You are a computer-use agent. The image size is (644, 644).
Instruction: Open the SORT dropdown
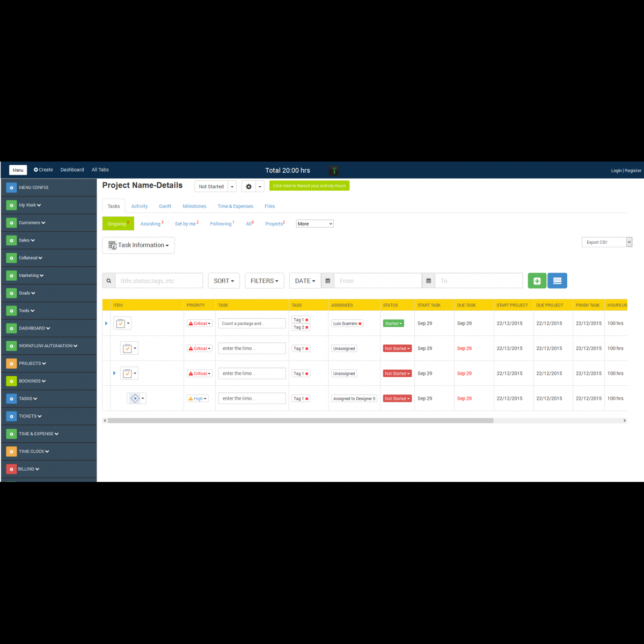click(x=224, y=281)
